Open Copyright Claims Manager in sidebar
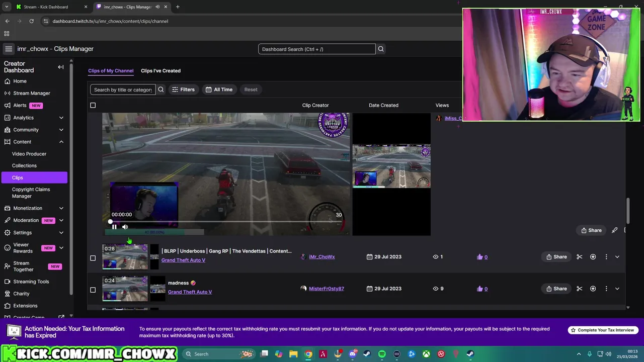The width and height of the screenshot is (644, 362). (x=31, y=193)
